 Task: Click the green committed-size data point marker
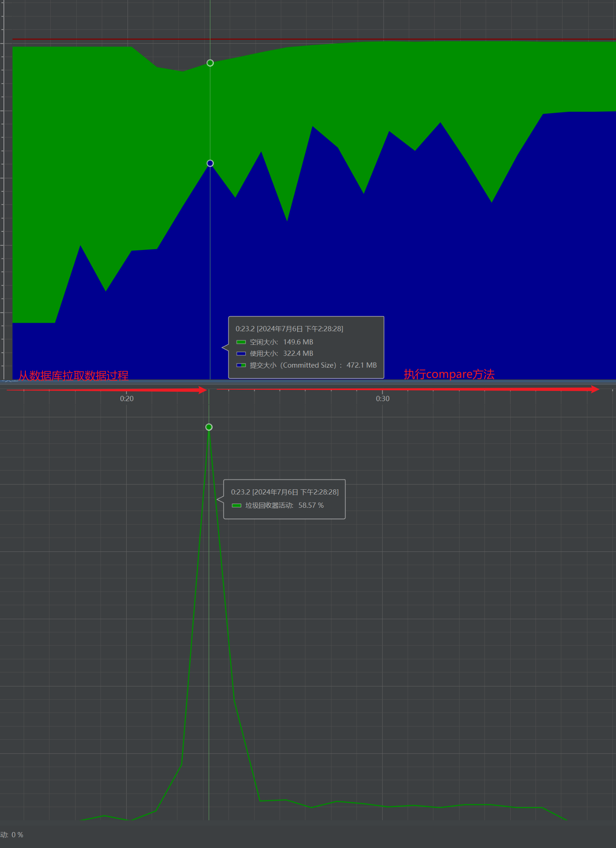[210, 63]
